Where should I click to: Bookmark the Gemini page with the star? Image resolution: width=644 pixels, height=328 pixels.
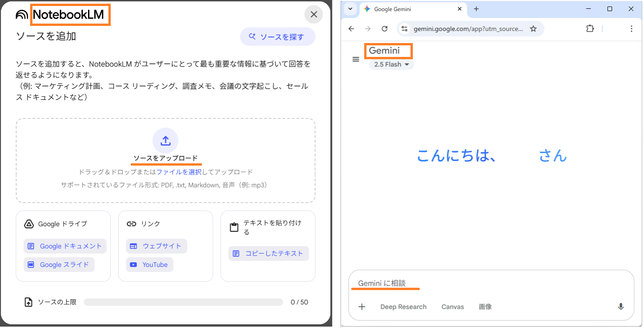pyautogui.click(x=533, y=28)
